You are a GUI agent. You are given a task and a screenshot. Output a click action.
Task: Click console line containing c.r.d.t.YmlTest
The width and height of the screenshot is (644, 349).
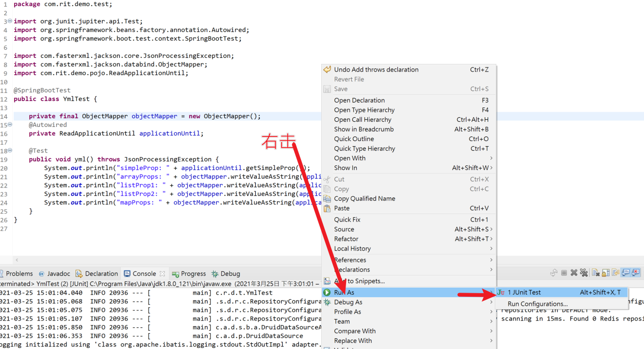tap(136, 293)
